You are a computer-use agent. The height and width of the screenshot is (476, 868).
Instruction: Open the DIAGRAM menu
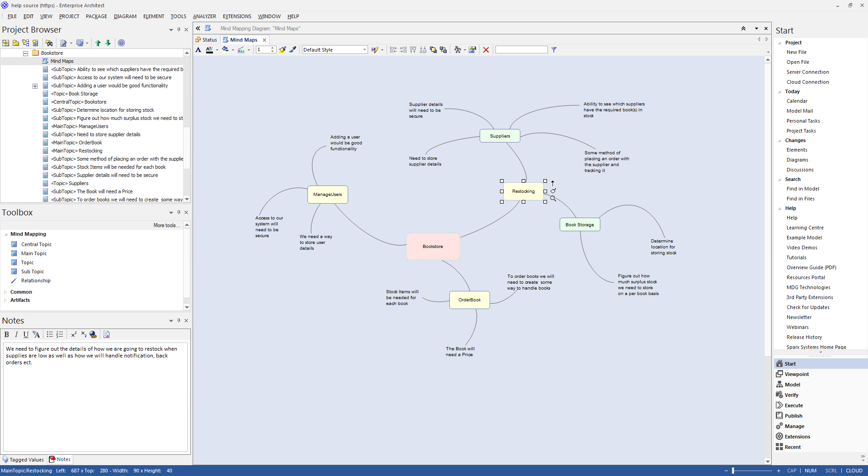pyautogui.click(x=125, y=16)
